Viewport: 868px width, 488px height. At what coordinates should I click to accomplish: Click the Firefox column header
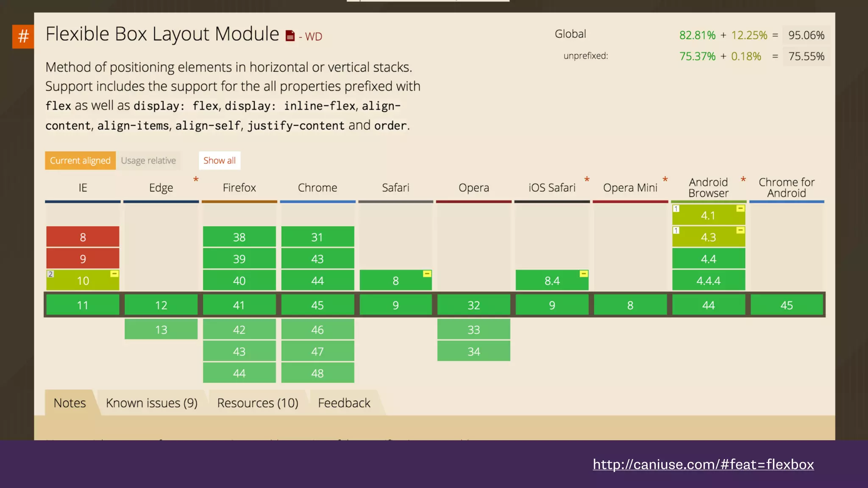pos(239,188)
